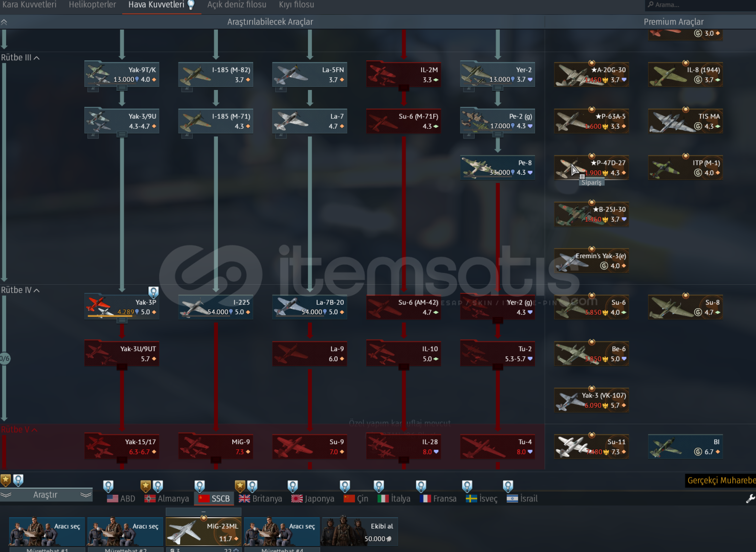Switch nation to İsrail
The height and width of the screenshot is (552, 756).
click(x=522, y=498)
